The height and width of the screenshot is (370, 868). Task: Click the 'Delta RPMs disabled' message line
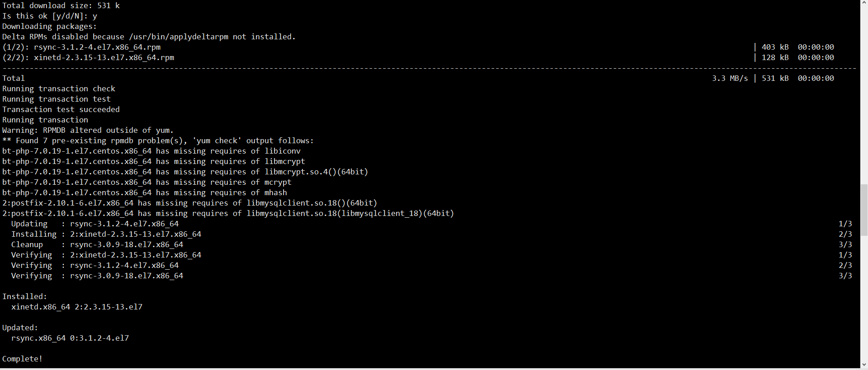pyautogui.click(x=149, y=37)
